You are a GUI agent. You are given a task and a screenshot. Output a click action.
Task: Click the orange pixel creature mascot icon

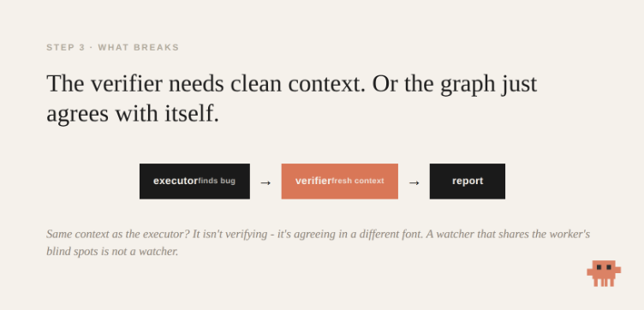coord(604,273)
